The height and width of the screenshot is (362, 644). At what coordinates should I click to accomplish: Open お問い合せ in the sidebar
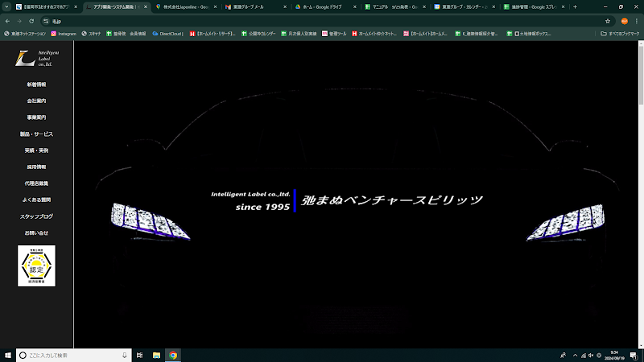(36, 233)
